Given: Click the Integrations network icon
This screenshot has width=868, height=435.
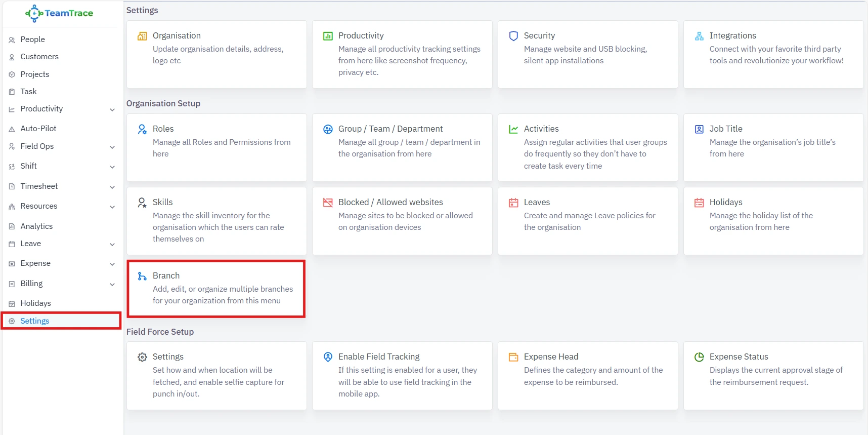Looking at the screenshot, I should click(699, 36).
